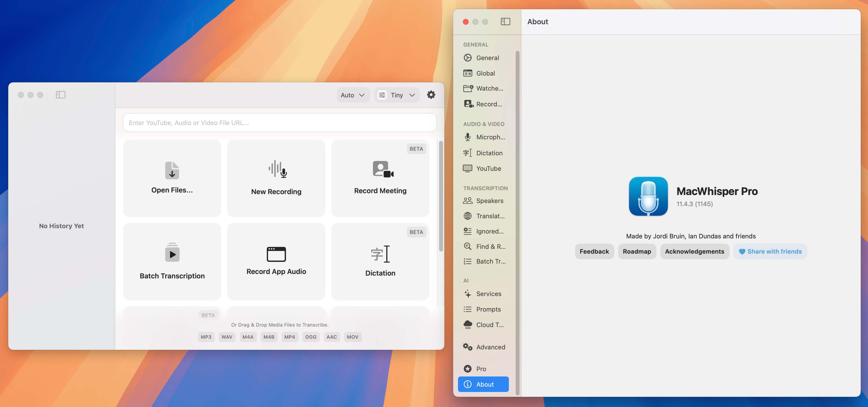Click BETA badge on Dictation card
The height and width of the screenshot is (407, 868).
pos(416,232)
